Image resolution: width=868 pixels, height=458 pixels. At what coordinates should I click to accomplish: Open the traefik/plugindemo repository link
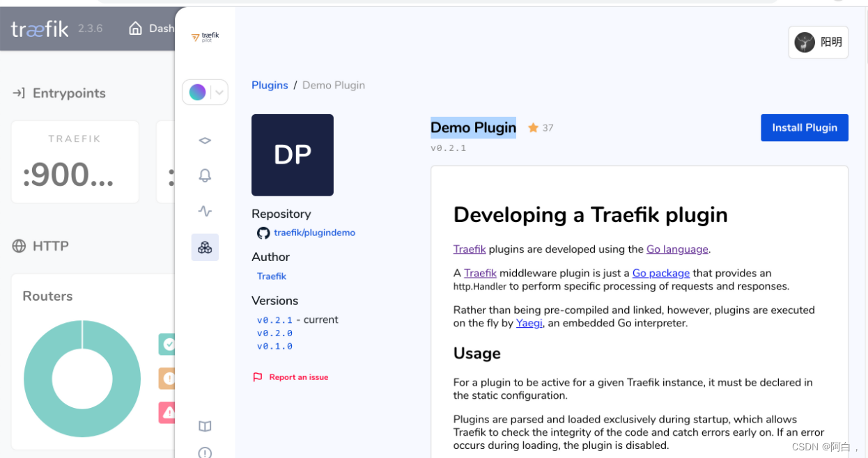[x=314, y=232]
